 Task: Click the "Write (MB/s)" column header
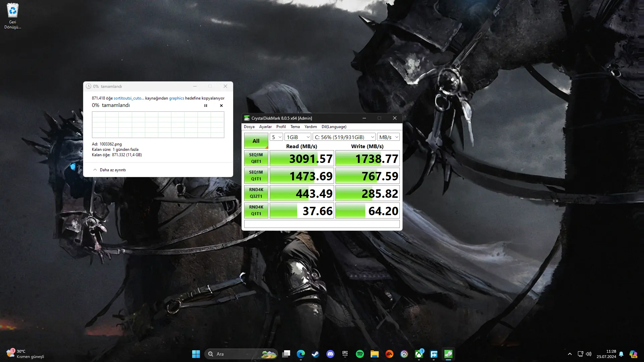coord(367,146)
